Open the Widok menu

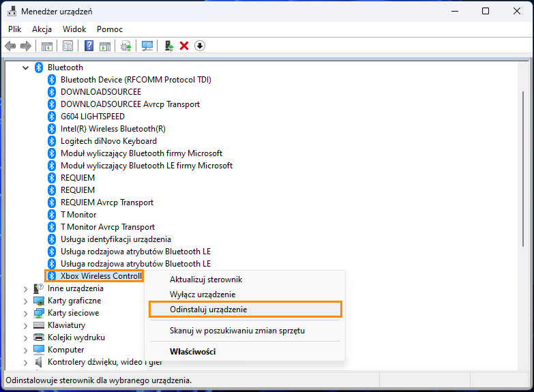(74, 29)
